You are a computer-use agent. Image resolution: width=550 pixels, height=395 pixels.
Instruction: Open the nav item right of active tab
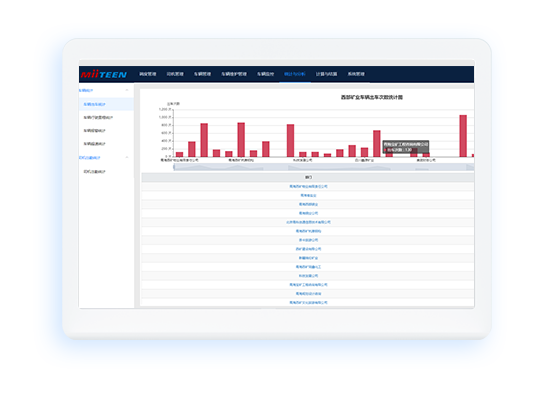[326, 74]
